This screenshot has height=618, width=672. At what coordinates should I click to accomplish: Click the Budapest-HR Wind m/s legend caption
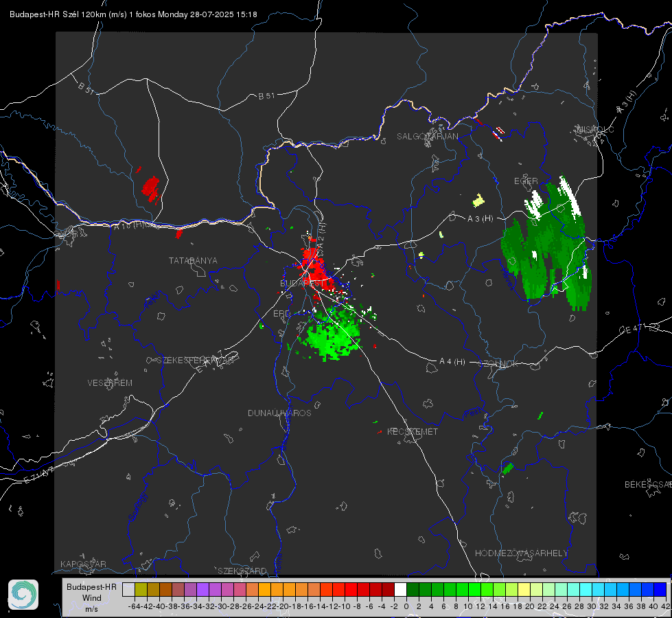click(x=92, y=597)
